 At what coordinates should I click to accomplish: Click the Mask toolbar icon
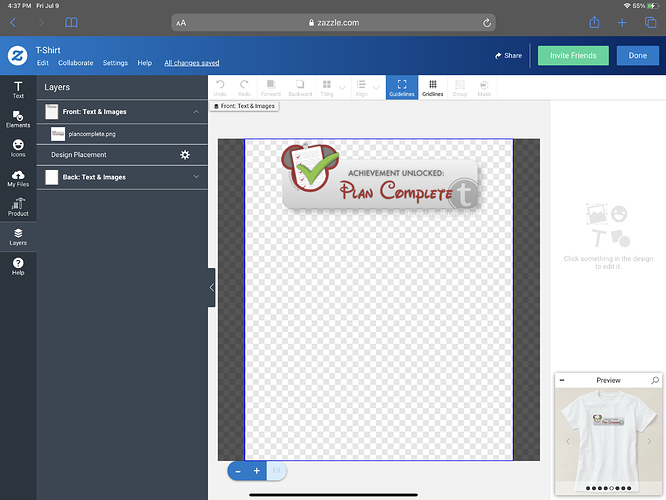484,88
